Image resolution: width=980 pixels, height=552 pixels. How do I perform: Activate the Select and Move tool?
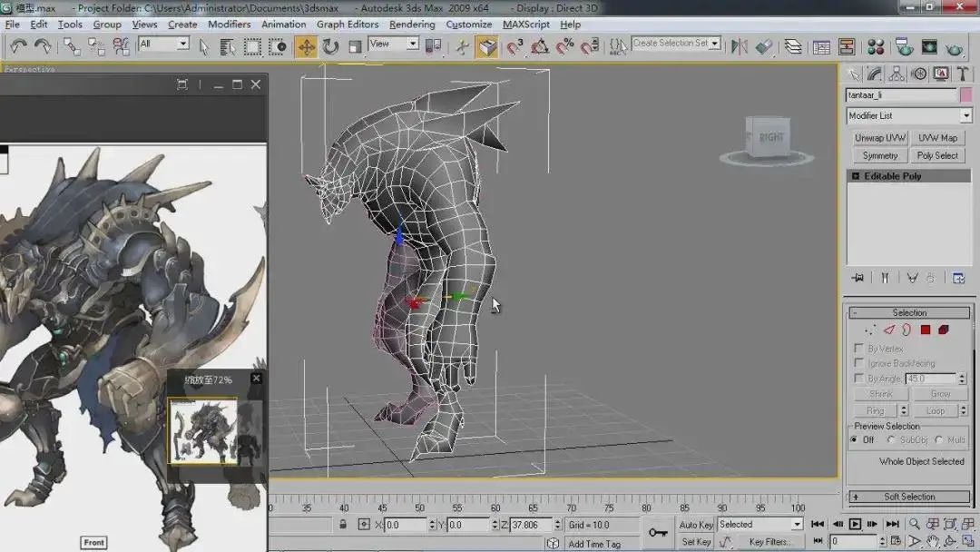pyautogui.click(x=307, y=46)
